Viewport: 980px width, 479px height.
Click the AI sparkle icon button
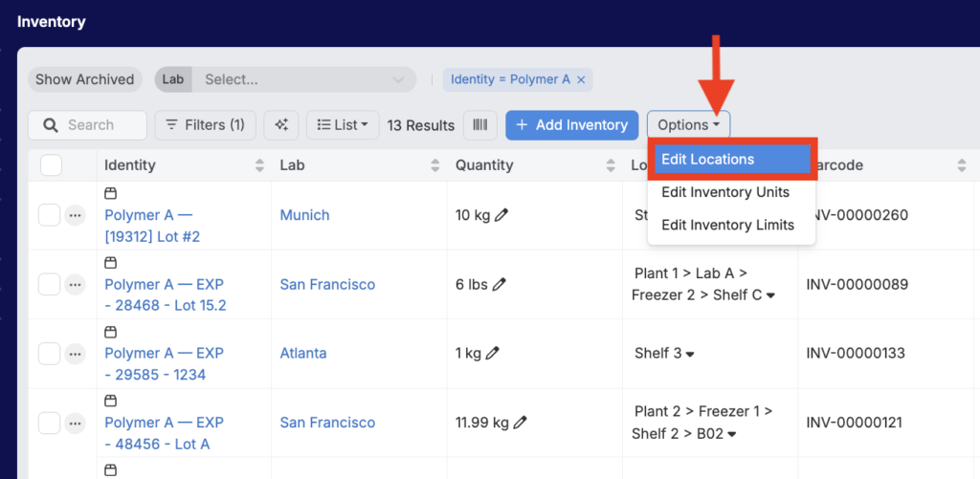(x=281, y=125)
